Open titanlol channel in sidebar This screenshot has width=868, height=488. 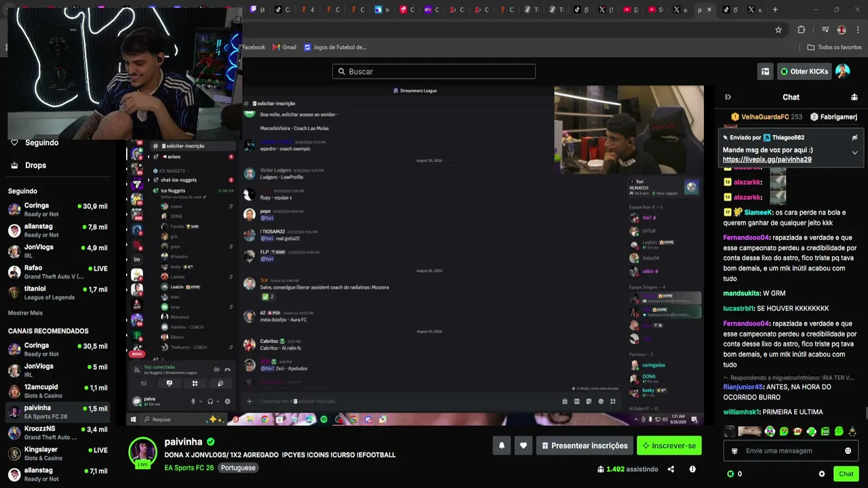pos(58,293)
